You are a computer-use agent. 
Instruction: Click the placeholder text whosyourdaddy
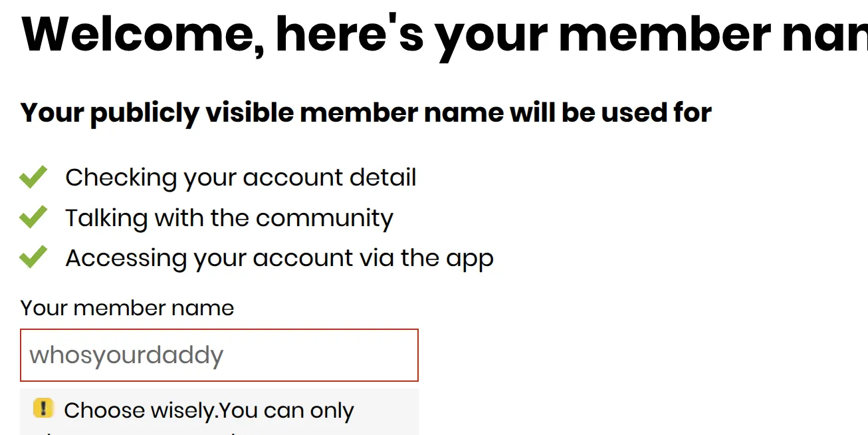coord(126,355)
